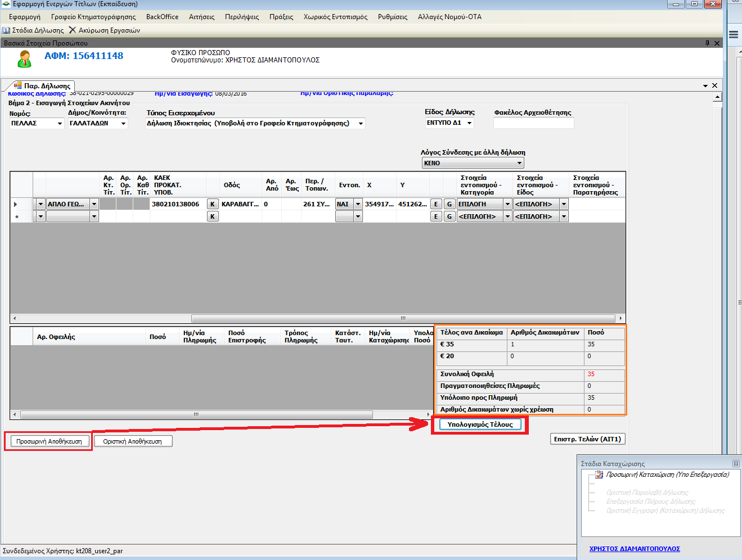Close the Στάδια Καταχώρισης panel
The width and height of the screenshot is (742, 560).
click(736, 463)
